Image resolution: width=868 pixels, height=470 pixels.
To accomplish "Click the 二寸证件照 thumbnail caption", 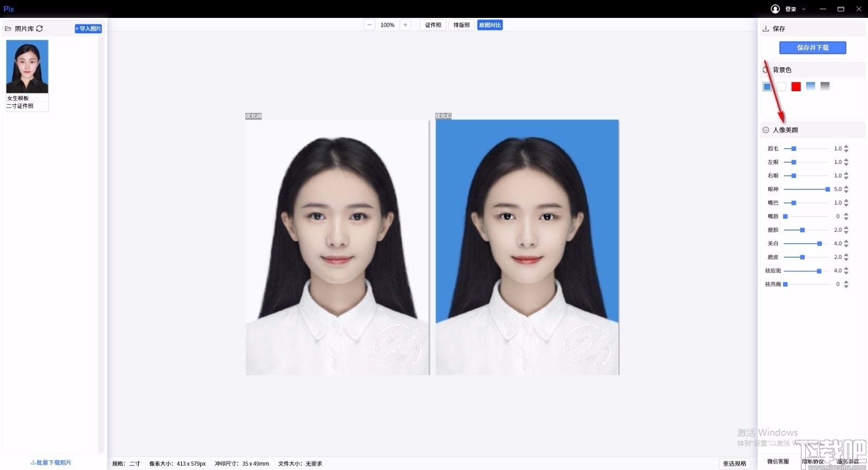I will [20, 106].
